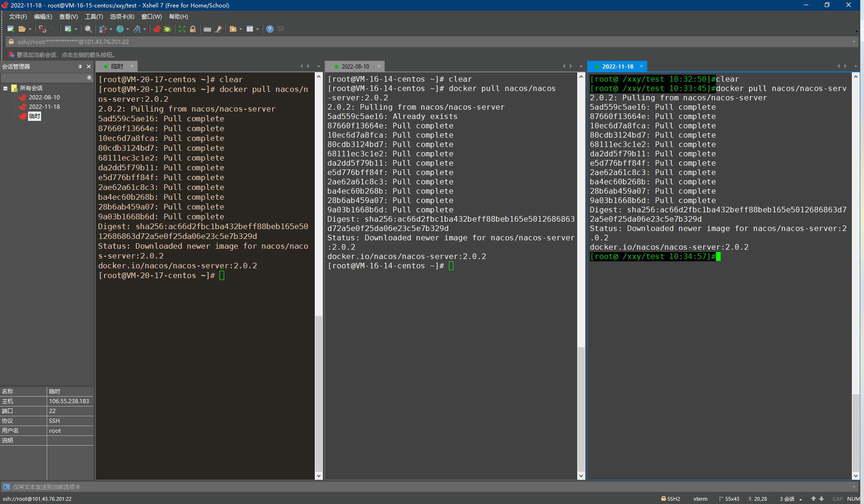Open the 查看(V) menu
This screenshot has height=504, width=864.
(68, 17)
